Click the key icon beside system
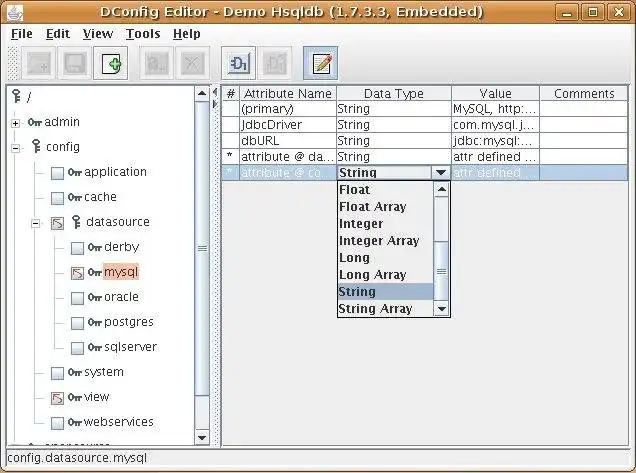Viewport: 636px width, 473px height. click(75, 372)
